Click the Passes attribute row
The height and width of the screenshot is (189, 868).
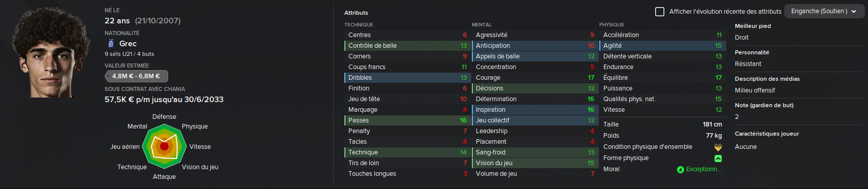click(x=407, y=120)
